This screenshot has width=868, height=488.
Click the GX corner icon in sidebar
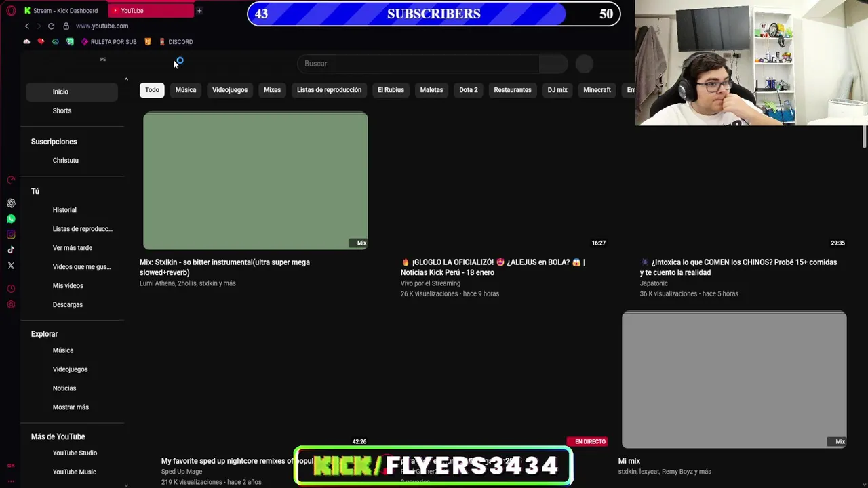click(11, 466)
